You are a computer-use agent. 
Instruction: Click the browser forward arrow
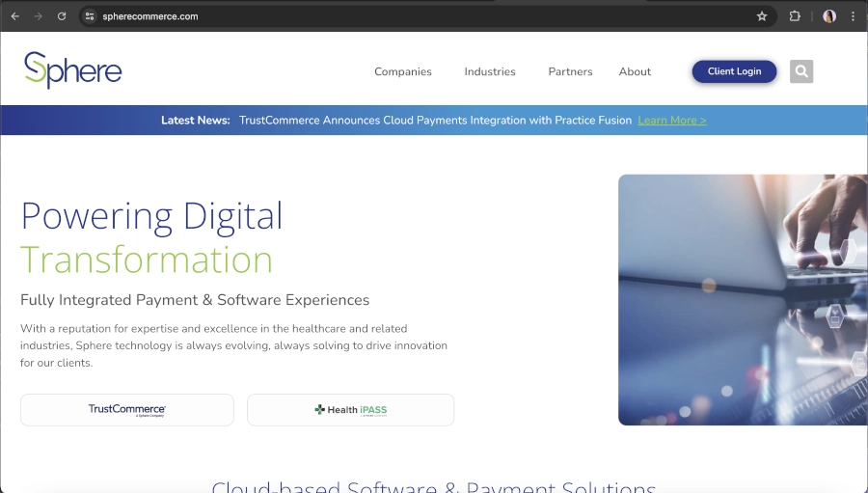39,16
